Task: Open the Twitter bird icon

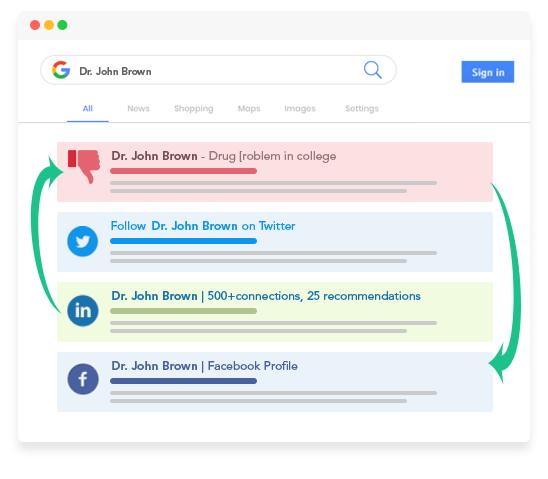Action: tap(82, 241)
